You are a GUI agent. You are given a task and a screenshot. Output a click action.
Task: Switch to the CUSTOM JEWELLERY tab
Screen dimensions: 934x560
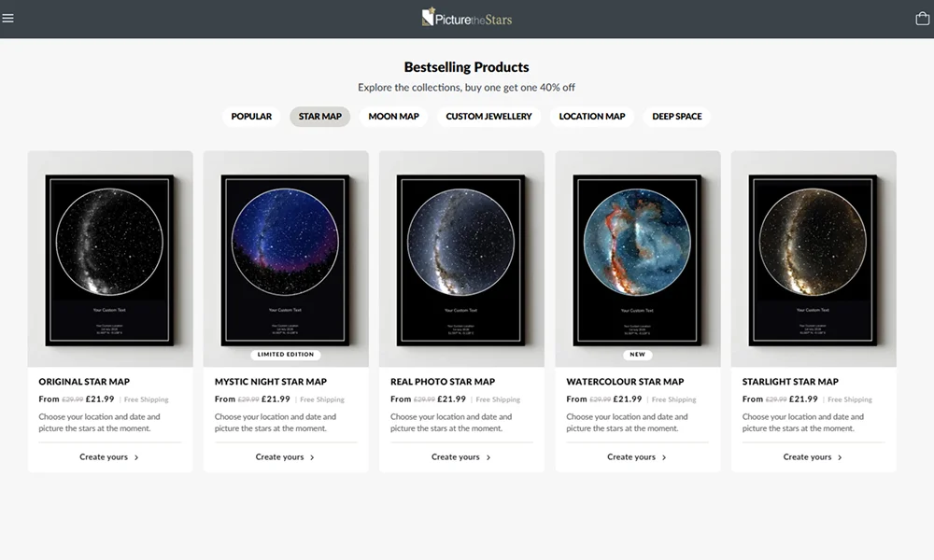488,117
